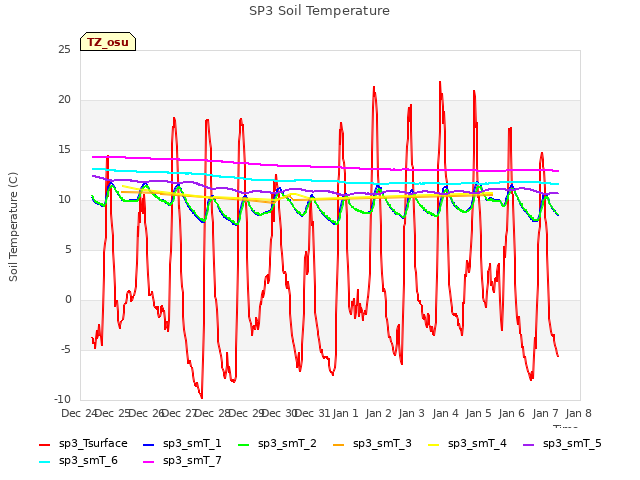The image size is (640, 480).
Task: Click the Jan 7 x-axis date label
Action: point(545,413)
